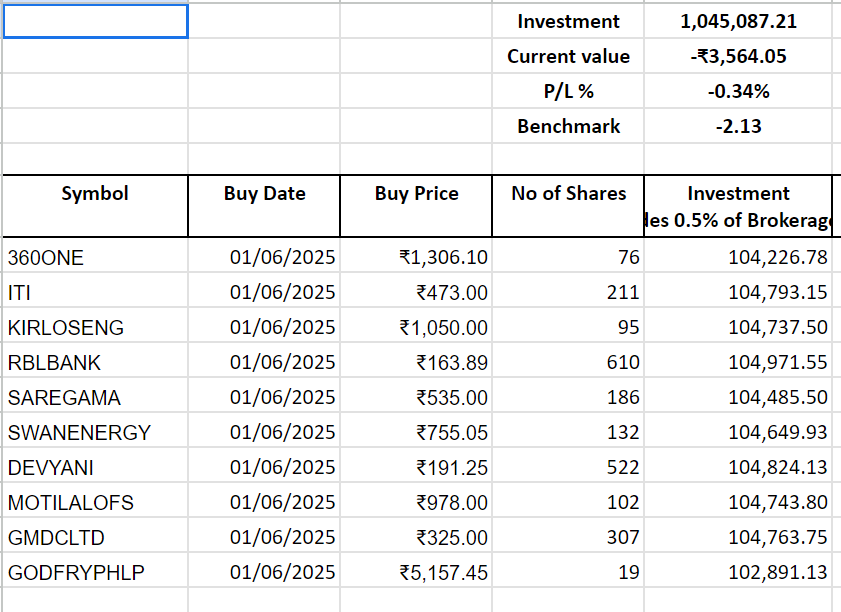Image resolution: width=841 pixels, height=612 pixels.
Task: Select buy price ₹5,157.45
Action: tap(416, 572)
